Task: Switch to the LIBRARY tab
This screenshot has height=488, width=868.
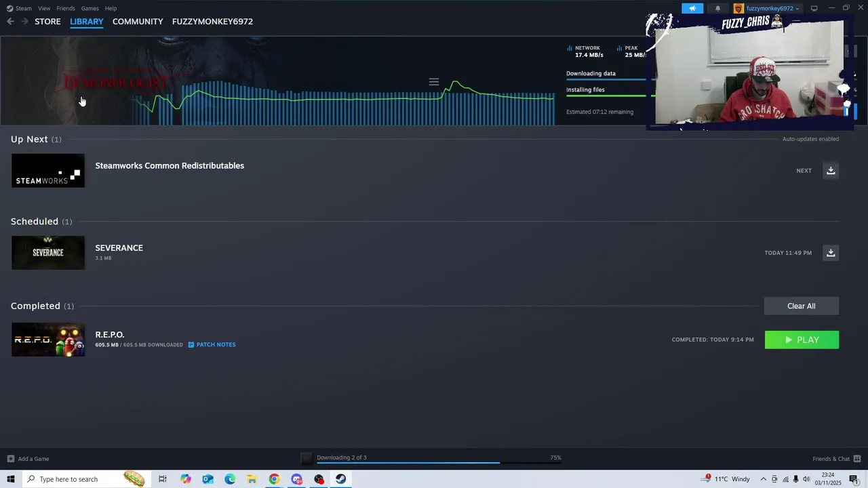Action: click(x=87, y=22)
